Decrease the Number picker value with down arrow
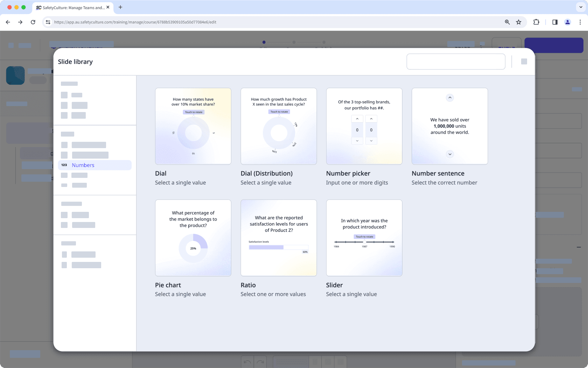This screenshot has height=368, width=588. point(357,140)
